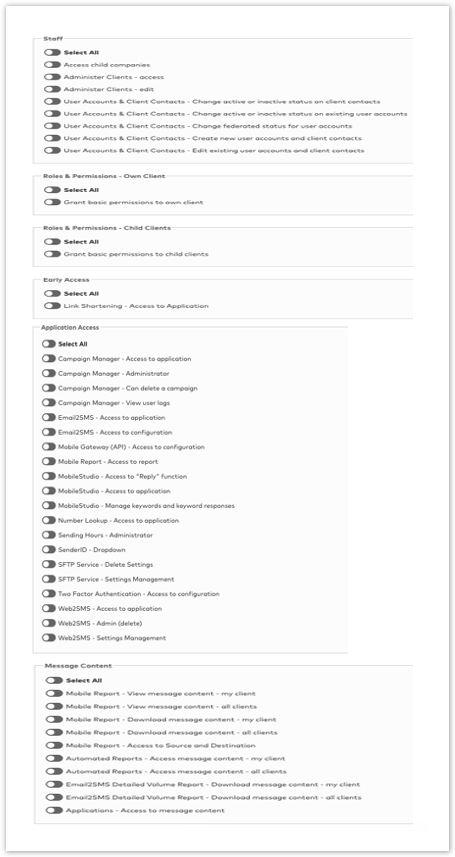Toggle Select All in the Staff section
Screen dimensions: 455x857
click(52, 52)
